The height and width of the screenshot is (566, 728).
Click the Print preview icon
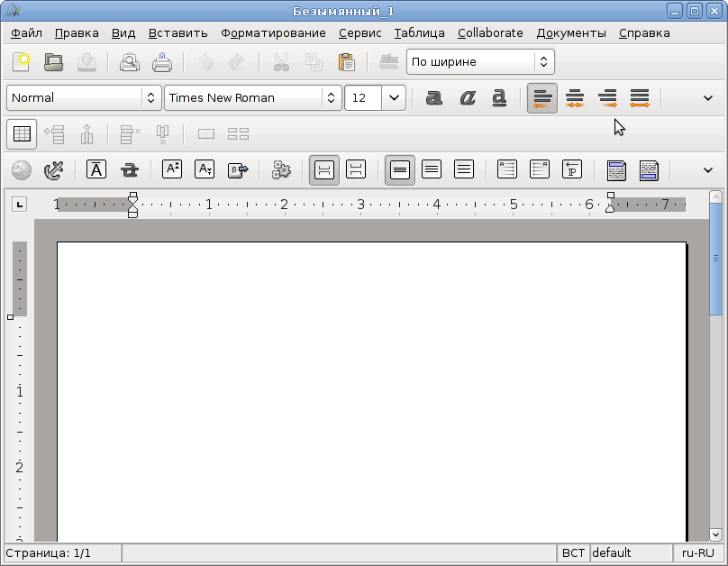130,62
